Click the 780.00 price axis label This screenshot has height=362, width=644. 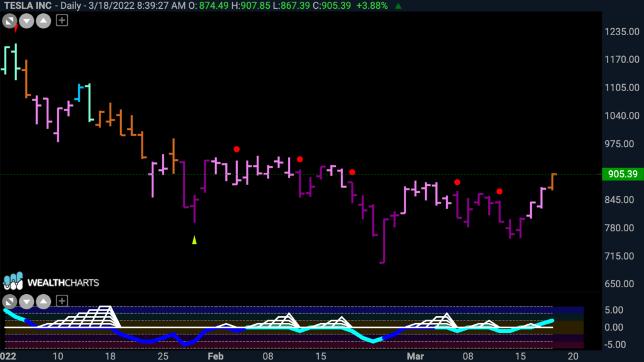[619, 228]
